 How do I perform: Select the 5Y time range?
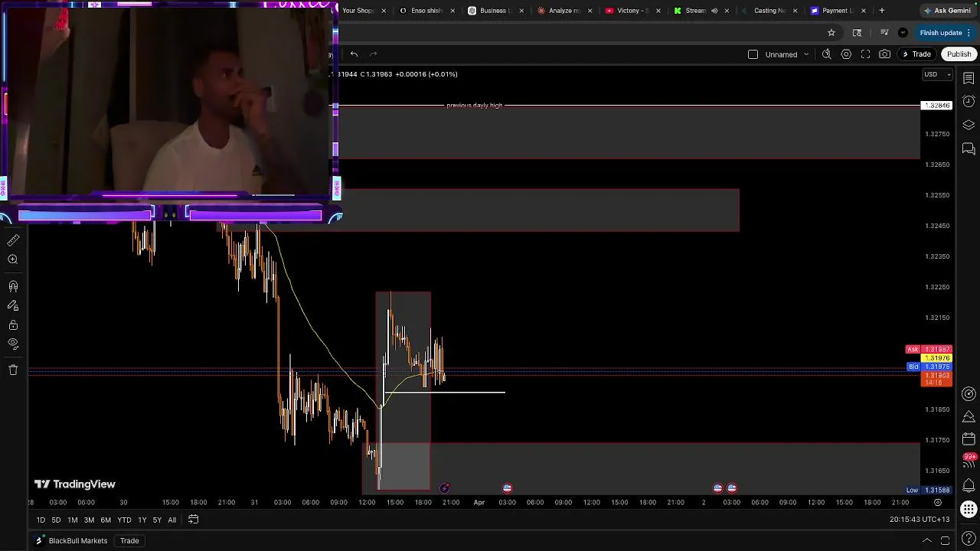157,520
